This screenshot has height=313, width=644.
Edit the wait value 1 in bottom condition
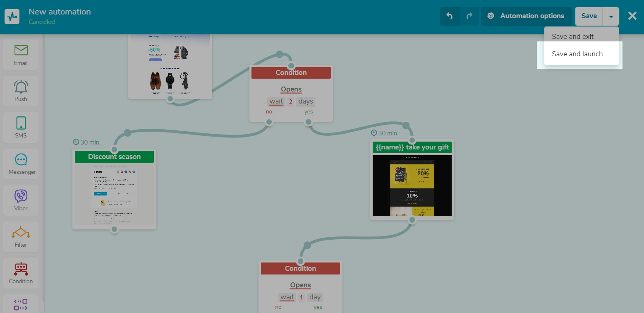[302, 297]
